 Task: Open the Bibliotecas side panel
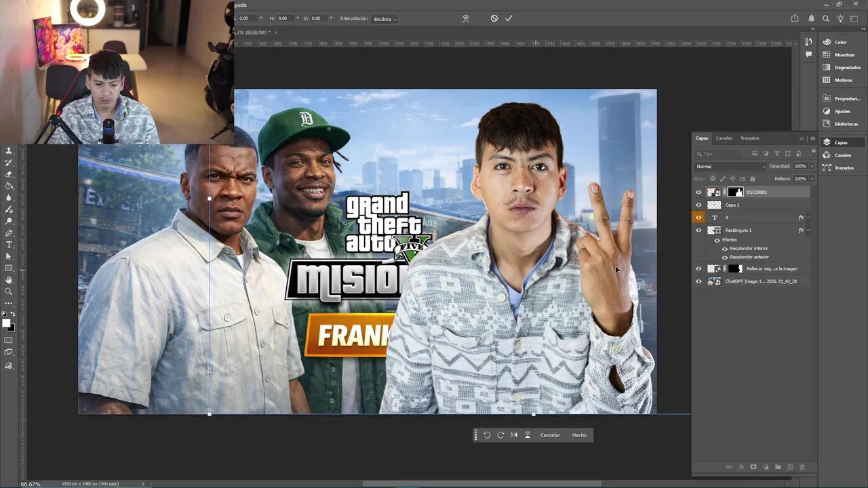(x=846, y=124)
